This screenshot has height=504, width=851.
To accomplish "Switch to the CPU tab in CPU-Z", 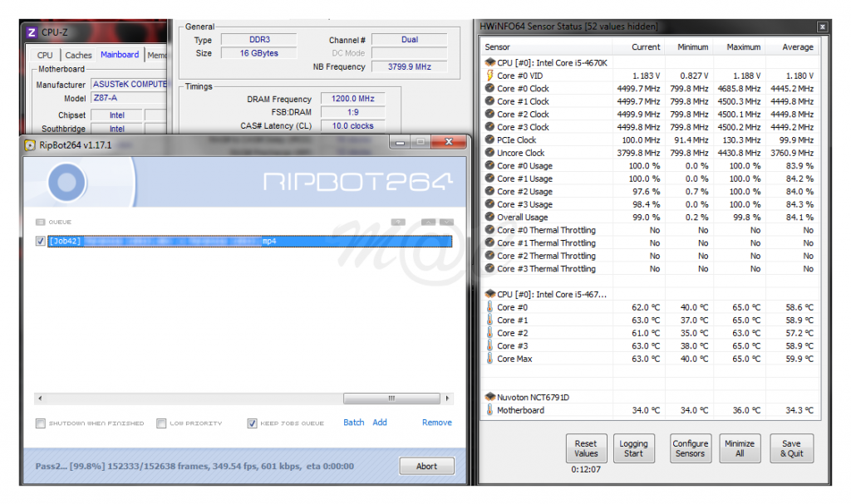I will click(44, 54).
